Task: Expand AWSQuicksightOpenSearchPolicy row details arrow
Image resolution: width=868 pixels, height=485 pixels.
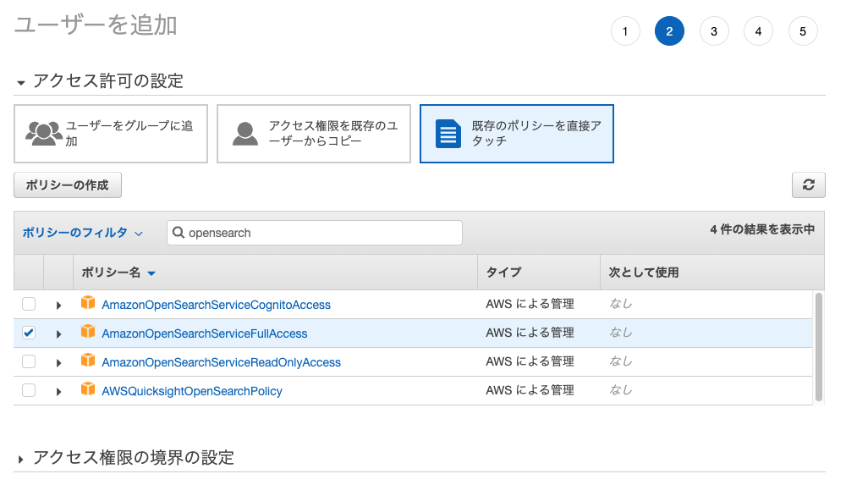Action: point(58,391)
